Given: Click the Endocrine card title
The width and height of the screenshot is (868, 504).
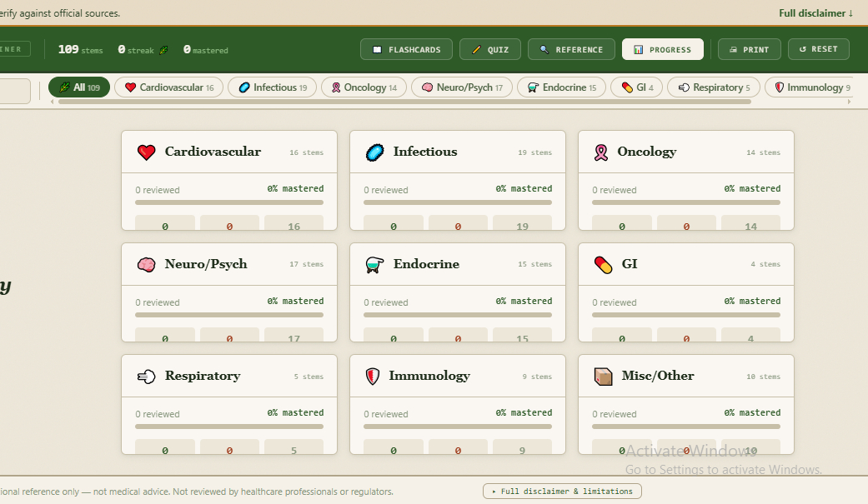Looking at the screenshot, I should [426, 264].
